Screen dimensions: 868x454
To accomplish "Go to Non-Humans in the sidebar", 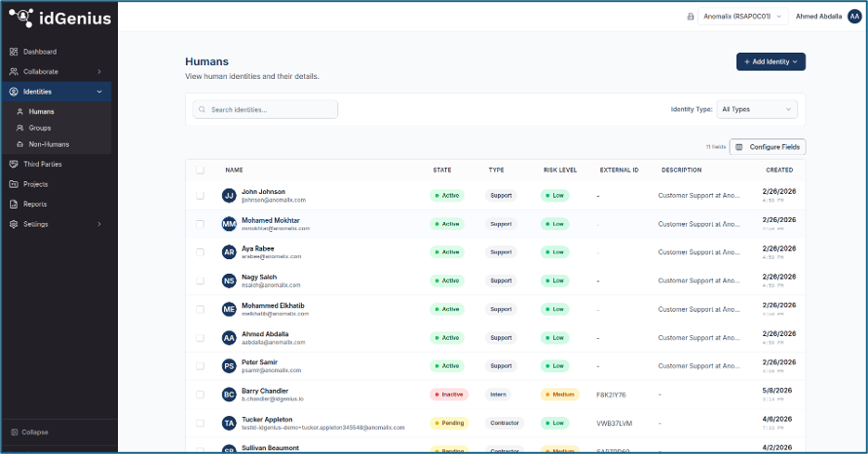I will pyautogui.click(x=48, y=144).
